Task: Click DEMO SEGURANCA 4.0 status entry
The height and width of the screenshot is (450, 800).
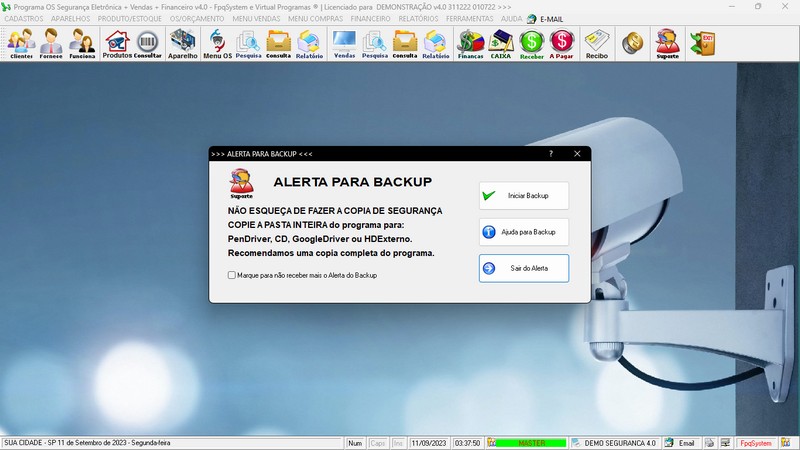Action: coord(615,443)
